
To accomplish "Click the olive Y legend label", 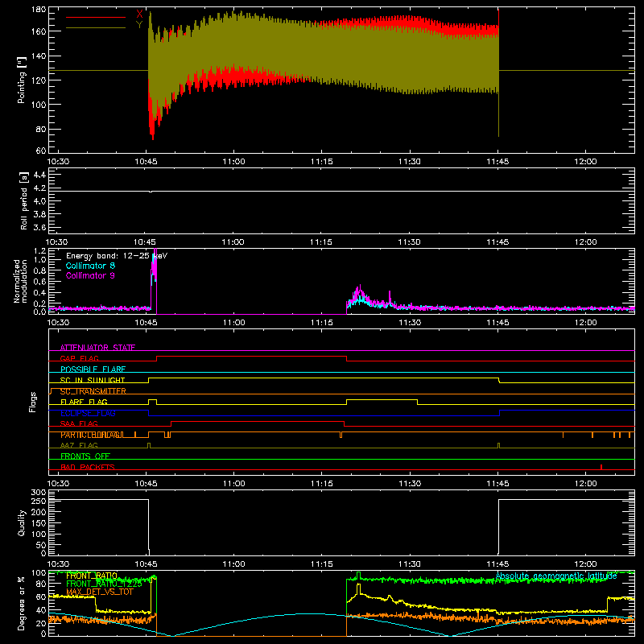I will point(139,25).
